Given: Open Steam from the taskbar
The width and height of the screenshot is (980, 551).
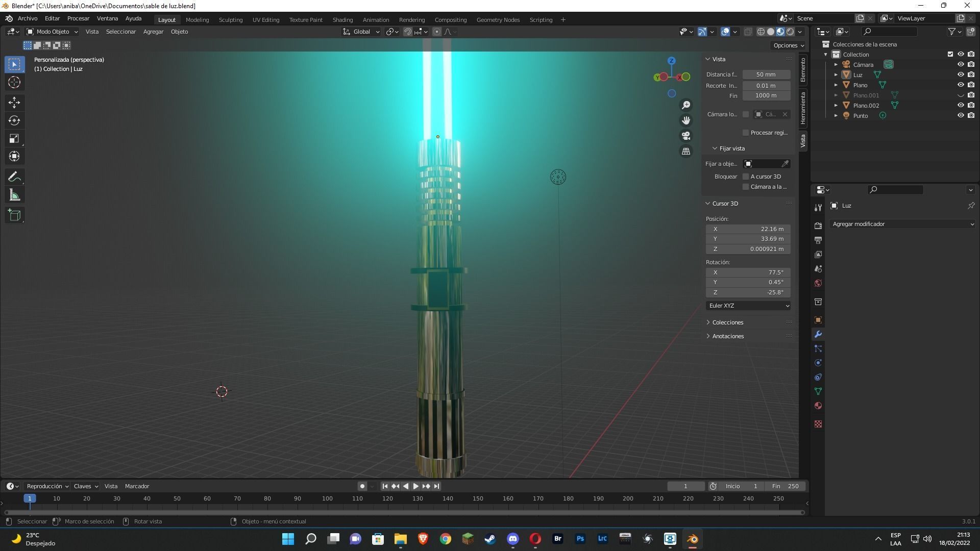Looking at the screenshot, I should tap(490, 539).
